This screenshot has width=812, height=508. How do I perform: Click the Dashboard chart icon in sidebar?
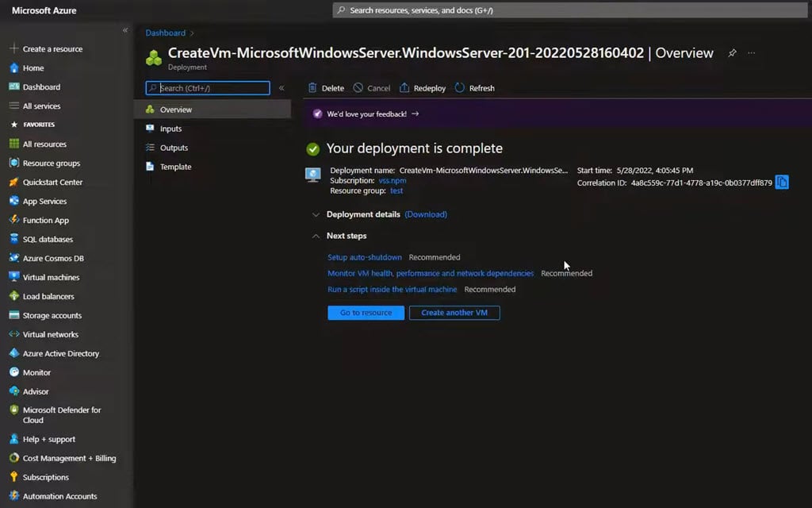(x=14, y=87)
